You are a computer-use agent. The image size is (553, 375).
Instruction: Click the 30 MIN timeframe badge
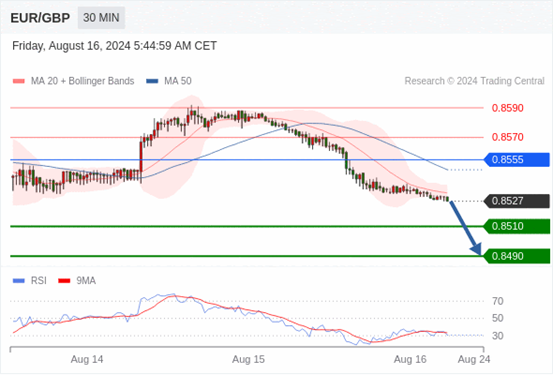tap(101, 18)
